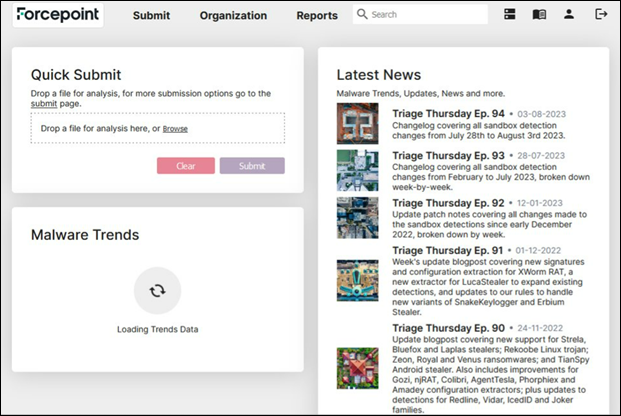The height and width of the screenshot is (416, 621).
Task: Open the user account profile icon
Action: point(569,15)
